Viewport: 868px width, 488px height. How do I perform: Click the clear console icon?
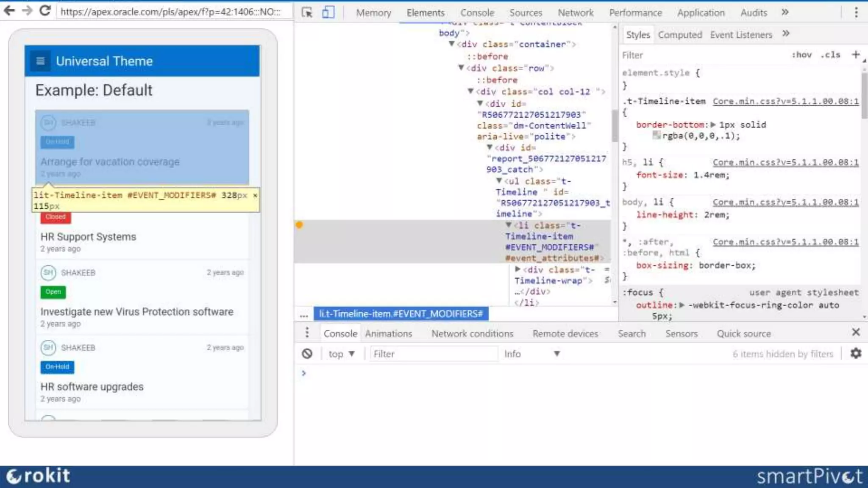coord(307,354)
